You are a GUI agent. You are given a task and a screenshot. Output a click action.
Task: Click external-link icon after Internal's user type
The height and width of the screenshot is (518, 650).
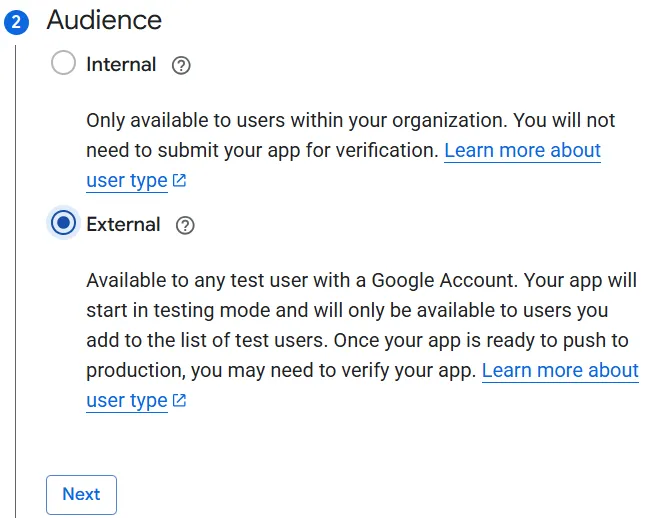pos(179,180)
